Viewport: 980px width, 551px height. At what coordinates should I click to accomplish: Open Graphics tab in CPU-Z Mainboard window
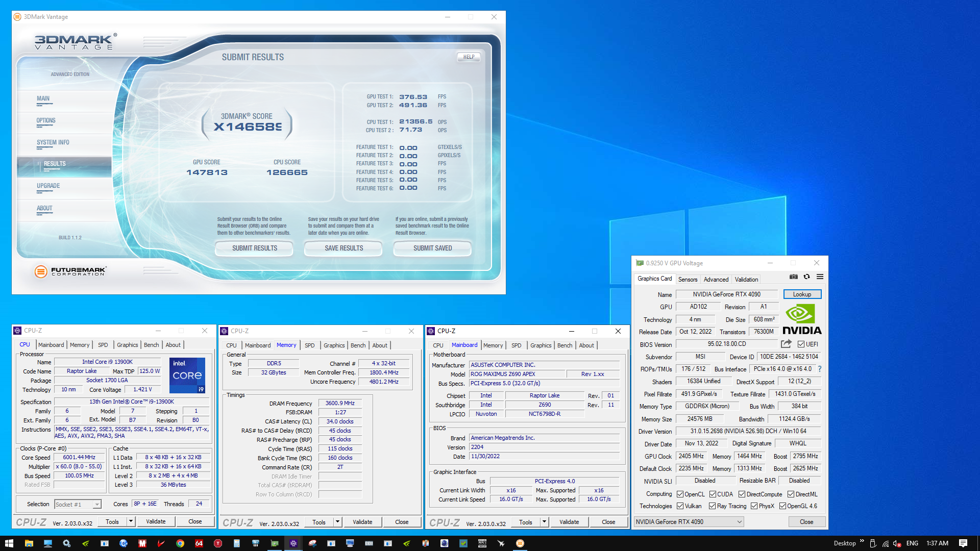click(x=541, y=345)
